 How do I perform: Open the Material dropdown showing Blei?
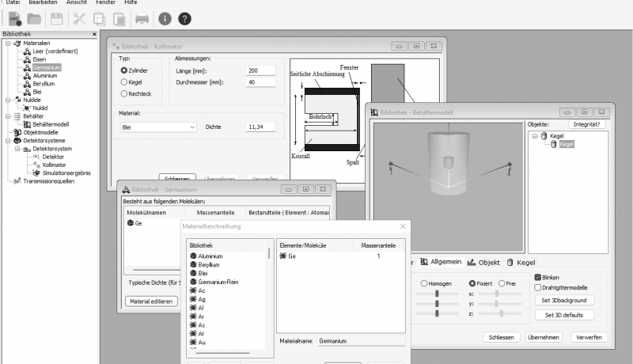click(x=158, y=127)
